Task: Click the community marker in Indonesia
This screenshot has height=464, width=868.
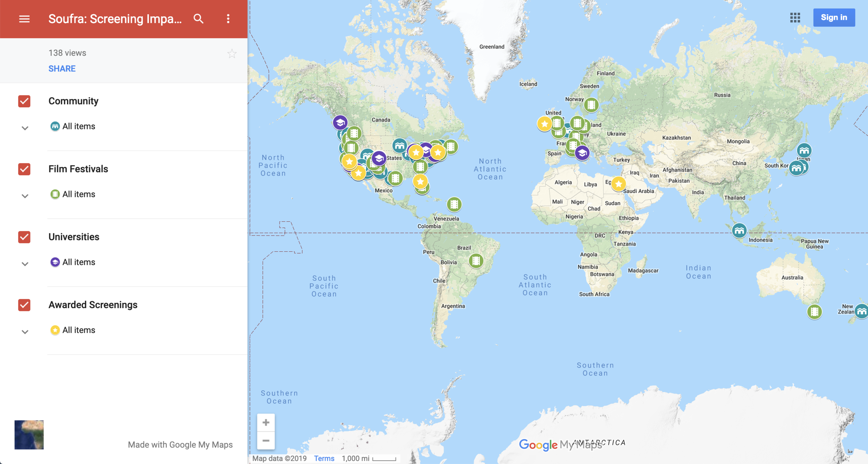Action: click(739, 230)
